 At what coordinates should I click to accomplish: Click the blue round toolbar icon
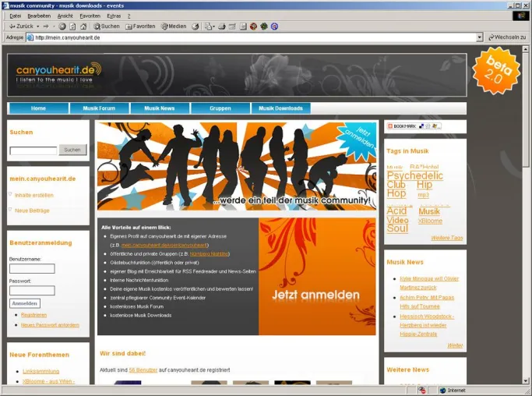click(x=274, y=27)
